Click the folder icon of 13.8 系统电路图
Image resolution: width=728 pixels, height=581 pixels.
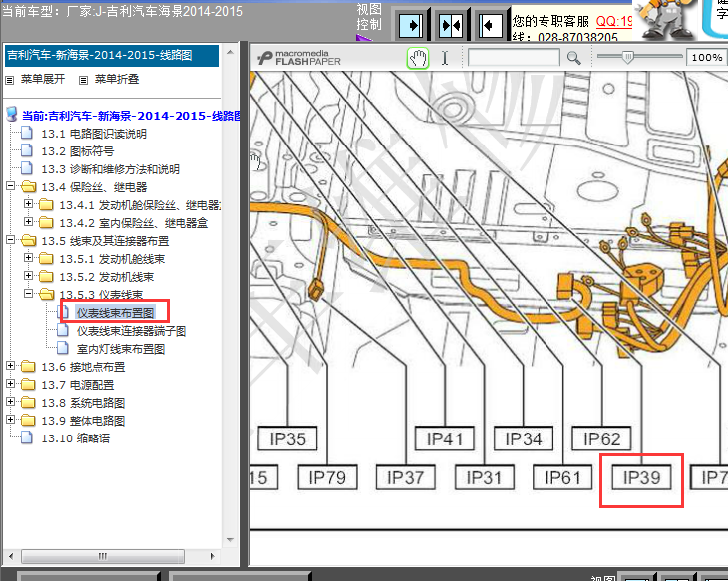28,402
